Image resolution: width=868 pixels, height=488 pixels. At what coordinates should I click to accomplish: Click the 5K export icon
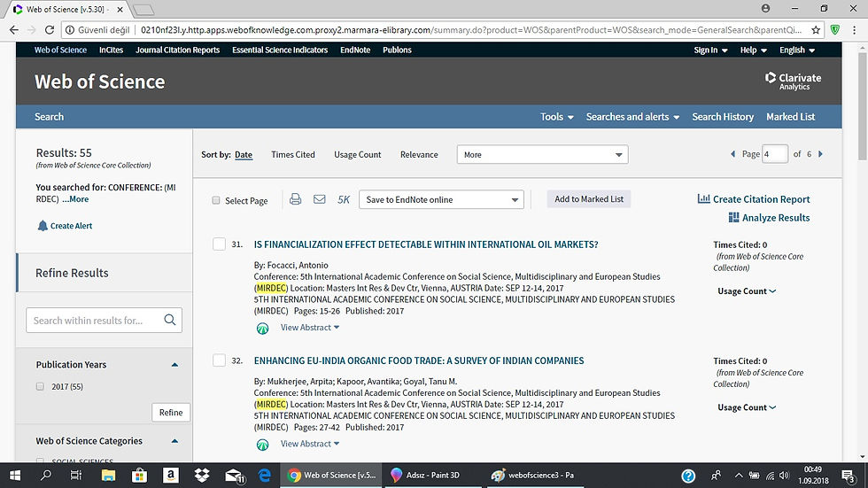point(344,200)
